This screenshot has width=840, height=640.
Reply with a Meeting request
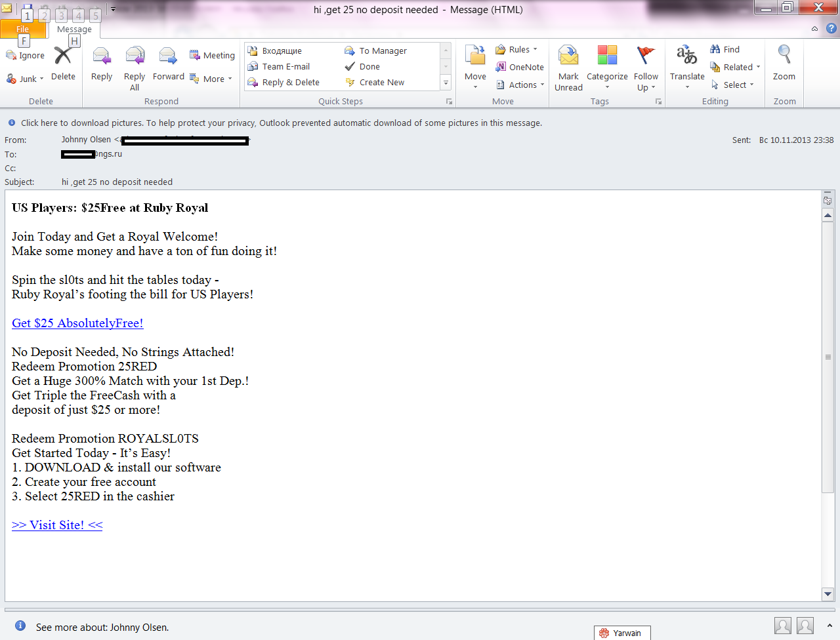(x=212, y=56)
